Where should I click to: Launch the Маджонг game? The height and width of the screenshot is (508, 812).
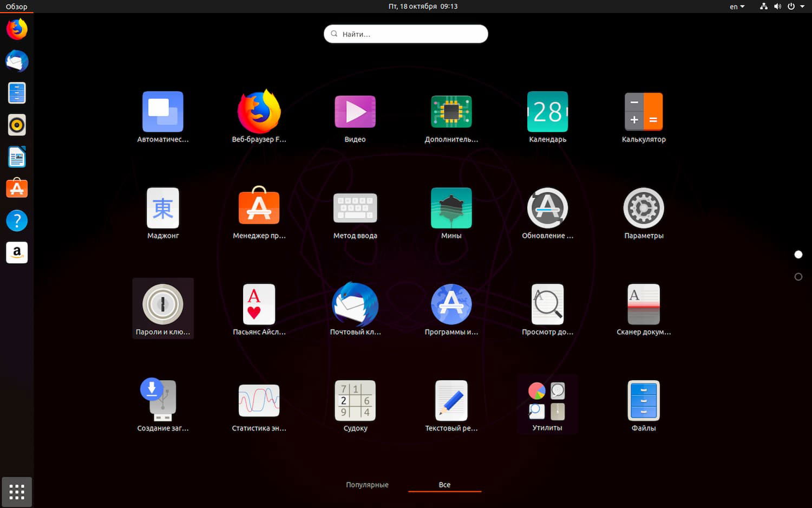pos(162,208)
